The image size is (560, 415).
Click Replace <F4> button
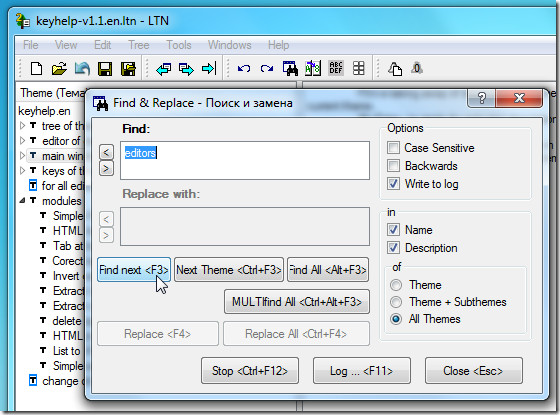click(158, 334)
